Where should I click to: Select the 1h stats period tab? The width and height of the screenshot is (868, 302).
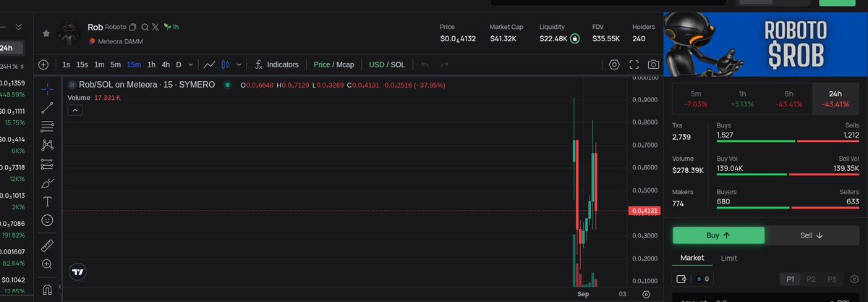point(742,98)
